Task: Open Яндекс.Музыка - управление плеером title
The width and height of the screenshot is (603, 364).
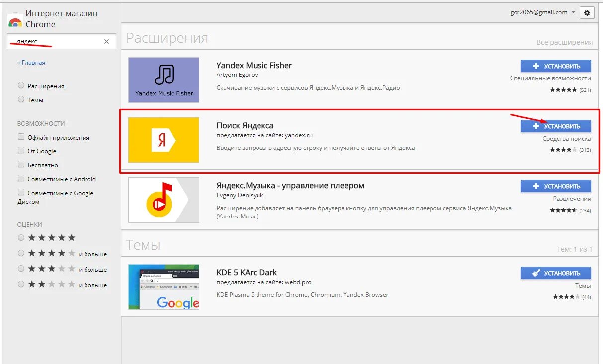Action: tap(290, 186)
